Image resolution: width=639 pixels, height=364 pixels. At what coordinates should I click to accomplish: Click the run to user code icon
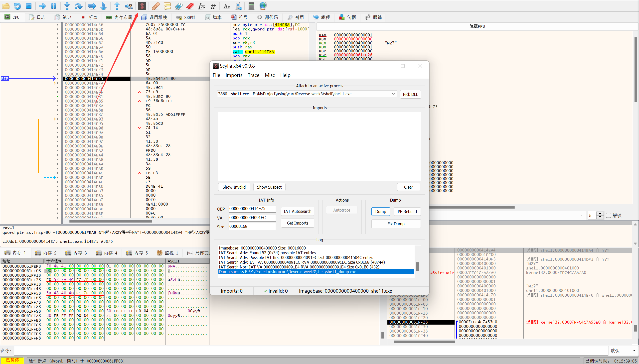coord(129,6)
